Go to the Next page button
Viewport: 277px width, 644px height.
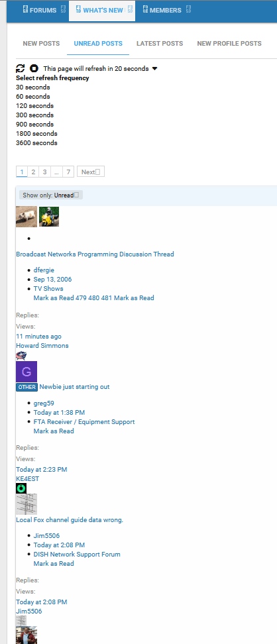pos(90,172)
